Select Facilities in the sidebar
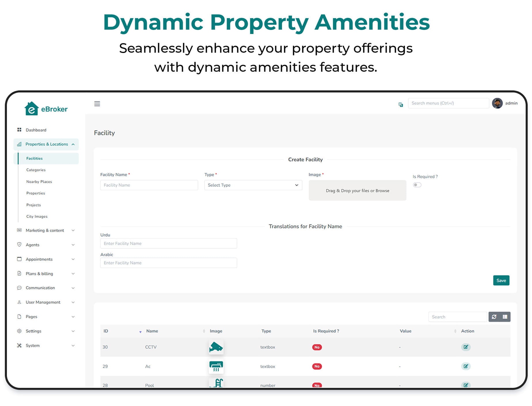The image size is (532, 406). [x=34, y=158]
